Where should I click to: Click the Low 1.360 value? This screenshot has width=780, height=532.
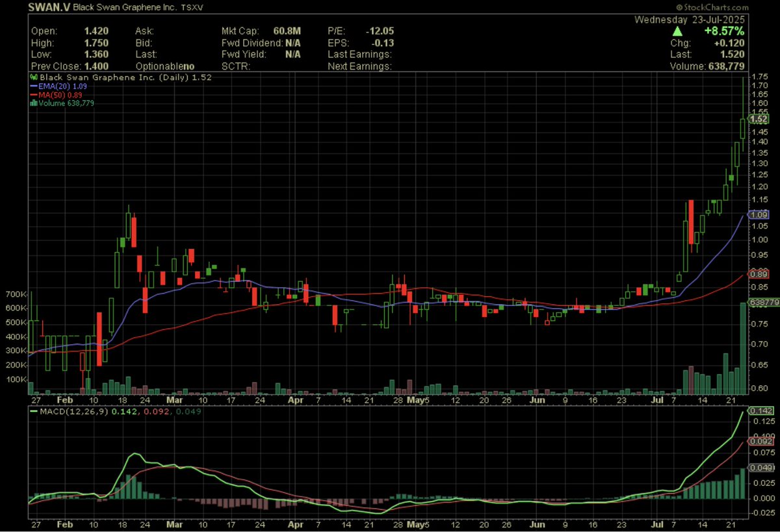[x=96, y=54]
